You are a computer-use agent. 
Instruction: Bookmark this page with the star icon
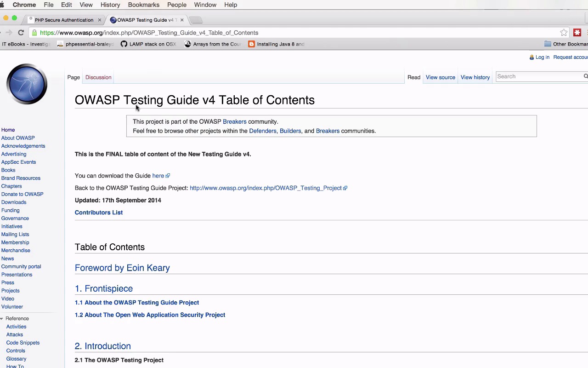click(564, 33)
